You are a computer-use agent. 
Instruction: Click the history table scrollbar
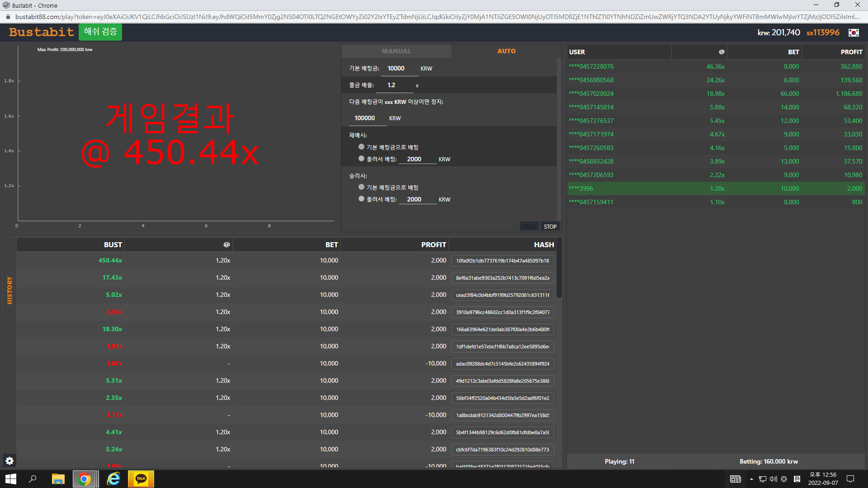559,268
